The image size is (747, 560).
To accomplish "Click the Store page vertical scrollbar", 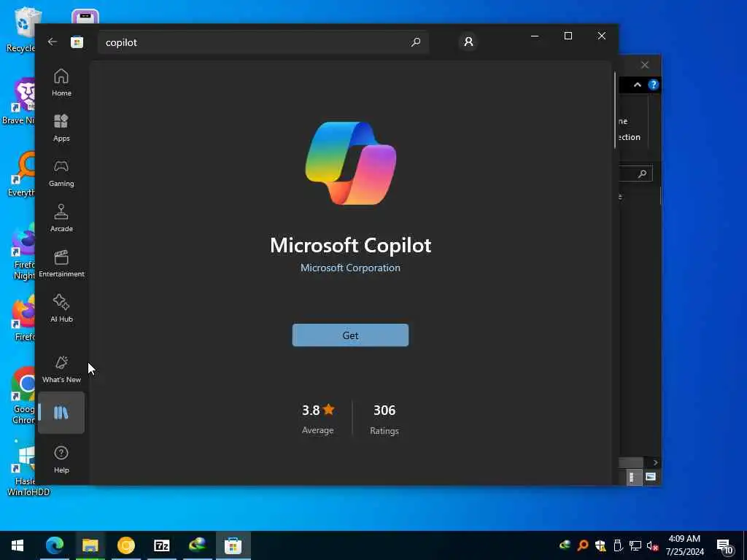I will (614, 111).
